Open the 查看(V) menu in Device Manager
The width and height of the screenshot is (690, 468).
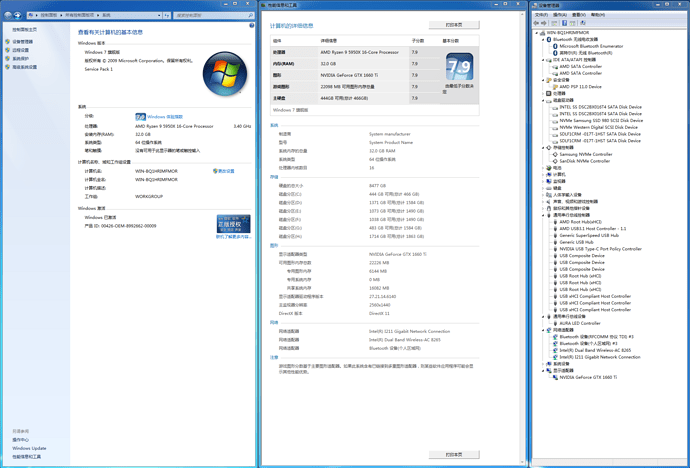(579, 15)
